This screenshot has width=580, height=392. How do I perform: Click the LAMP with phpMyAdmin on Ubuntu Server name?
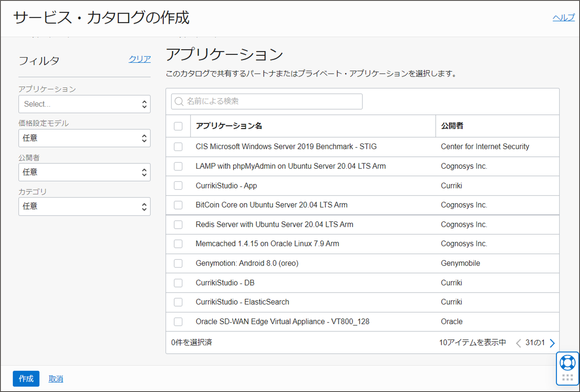point(291,166)
